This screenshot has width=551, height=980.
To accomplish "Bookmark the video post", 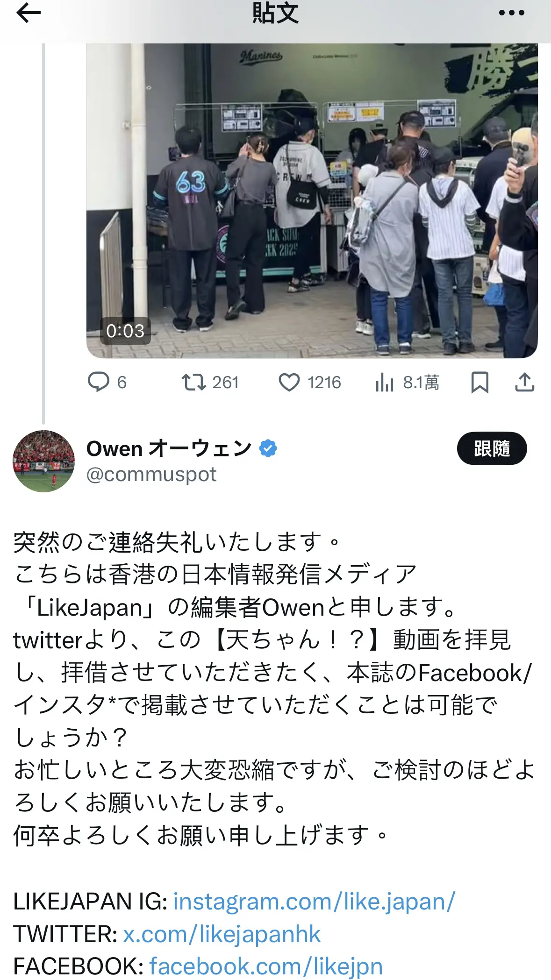I will (479, 382).
